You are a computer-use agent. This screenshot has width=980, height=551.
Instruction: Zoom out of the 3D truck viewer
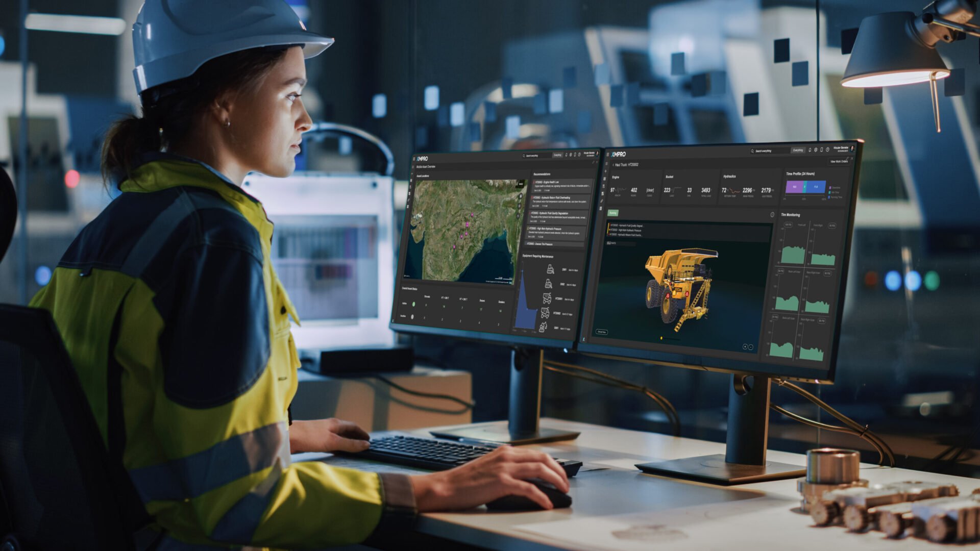coord(751,347)
